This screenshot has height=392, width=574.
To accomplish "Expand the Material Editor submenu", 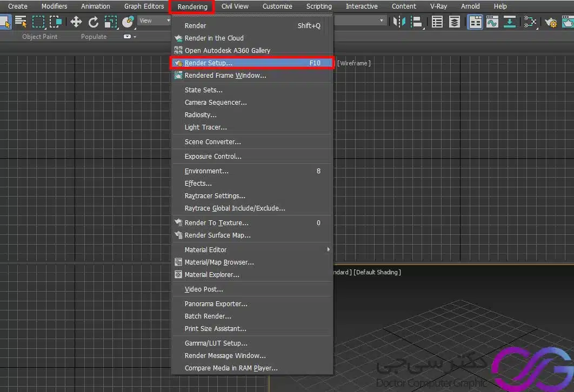I will 252,250.
